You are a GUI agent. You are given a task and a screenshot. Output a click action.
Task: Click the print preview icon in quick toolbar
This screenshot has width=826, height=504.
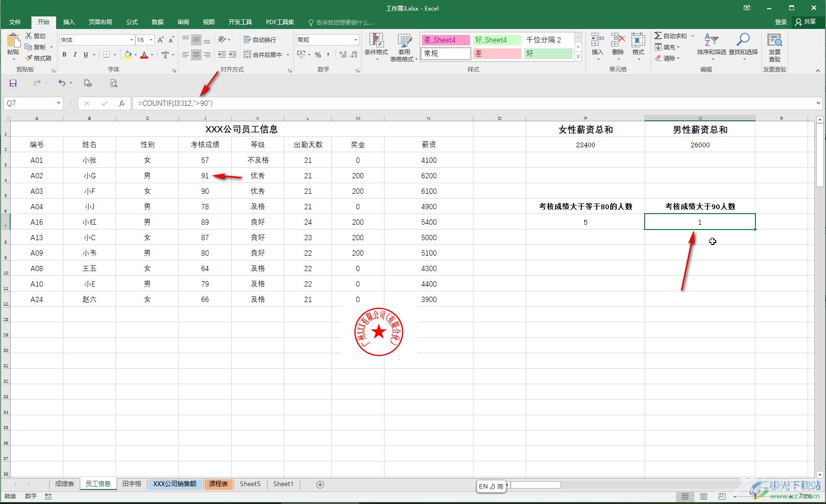[114, 83]
